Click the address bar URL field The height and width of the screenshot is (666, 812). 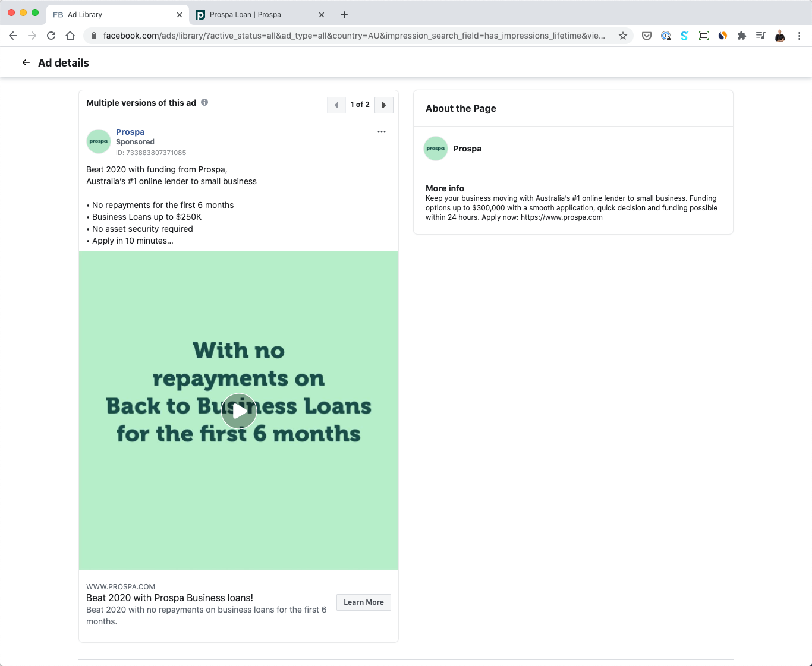[x=354, y=36]
